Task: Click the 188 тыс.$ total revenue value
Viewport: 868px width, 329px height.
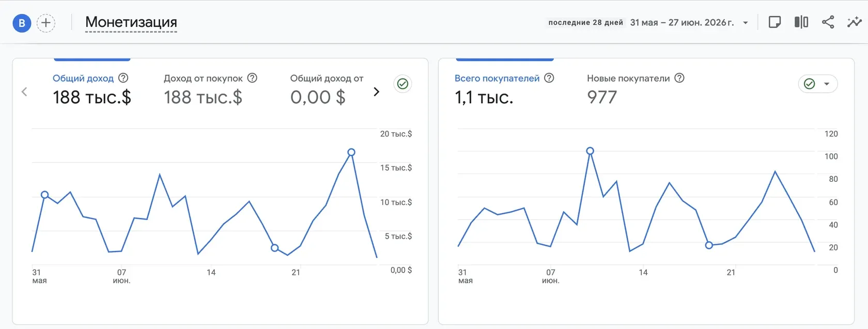Action: coord(92,98)
